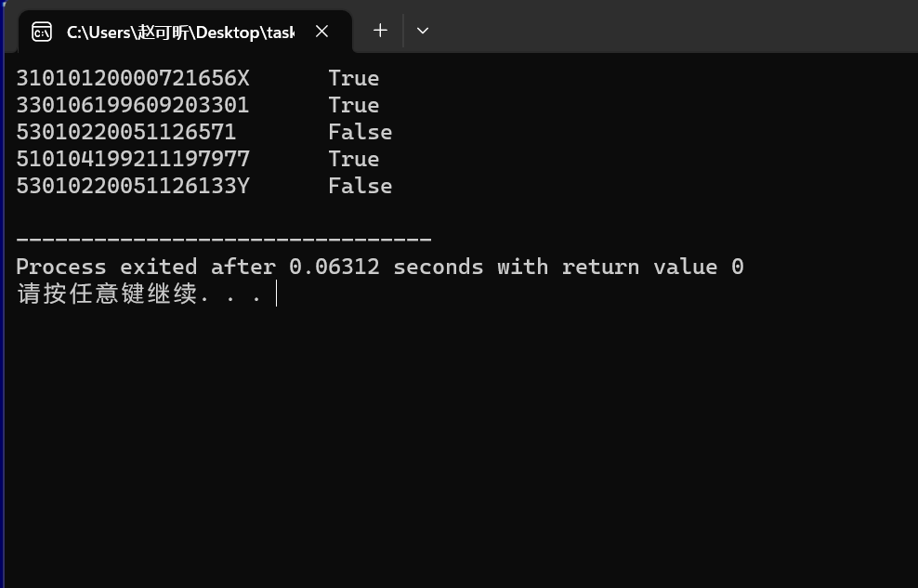Click the ID number 53010220051126133Y
This screenshot has width=918, height=588.
132,186
